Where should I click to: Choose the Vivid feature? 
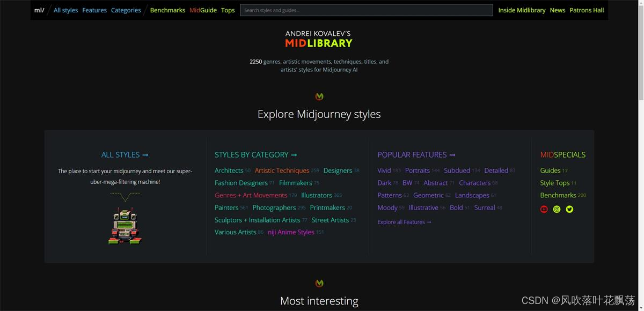coord(384,171)
